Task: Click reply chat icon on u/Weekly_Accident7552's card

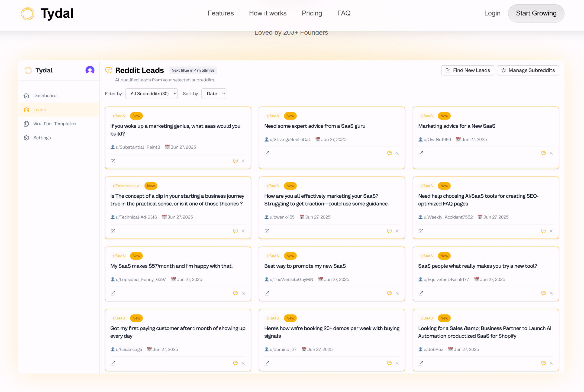Action: point(543,231)
